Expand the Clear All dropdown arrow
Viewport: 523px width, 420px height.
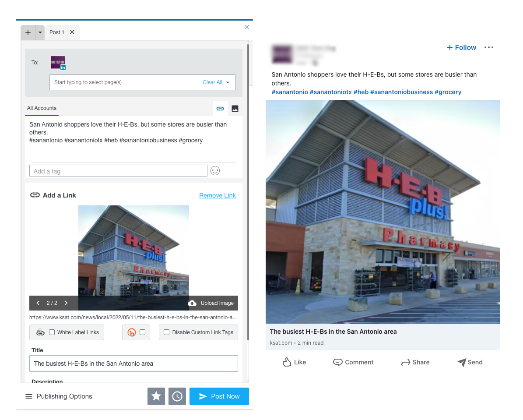pyautogui.click(x=228, y=82)
